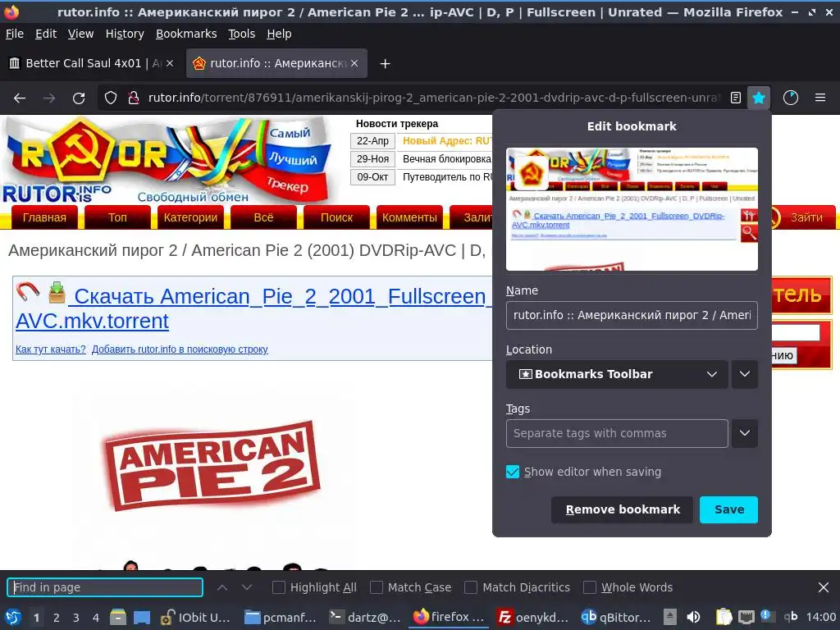The image size is (840, 630).
Task: Click Добавить rutor.info в поисковую строку link
Action: coord(180,349)
